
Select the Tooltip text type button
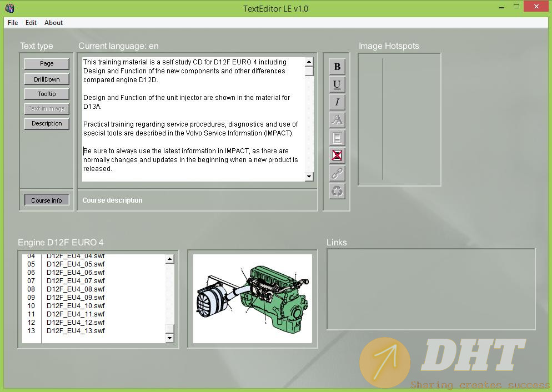[x=47, y=94]
